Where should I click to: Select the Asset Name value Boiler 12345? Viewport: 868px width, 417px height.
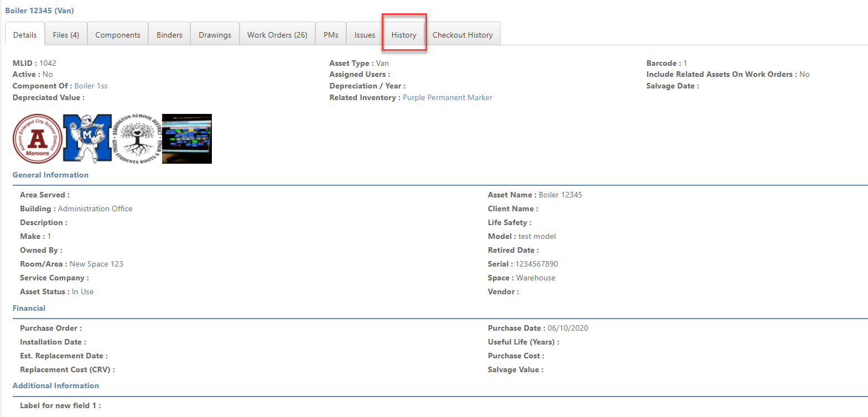(560, 195)
